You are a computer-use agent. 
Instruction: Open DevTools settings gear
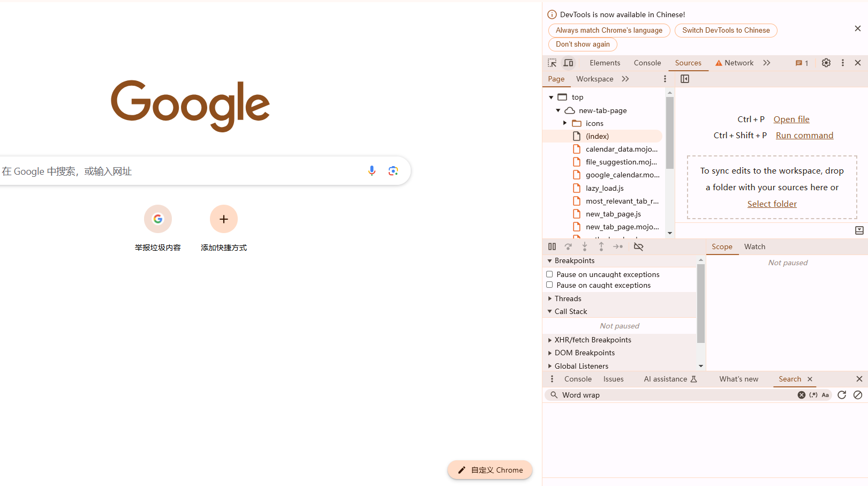[x=826, y=63]
